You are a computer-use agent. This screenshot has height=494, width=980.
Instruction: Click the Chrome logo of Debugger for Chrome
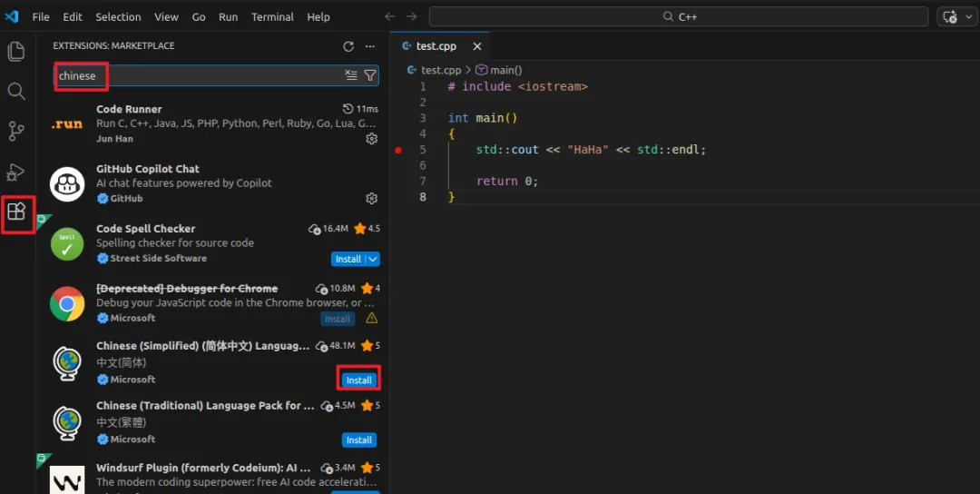pyautogui.click(x=67, y=304)
